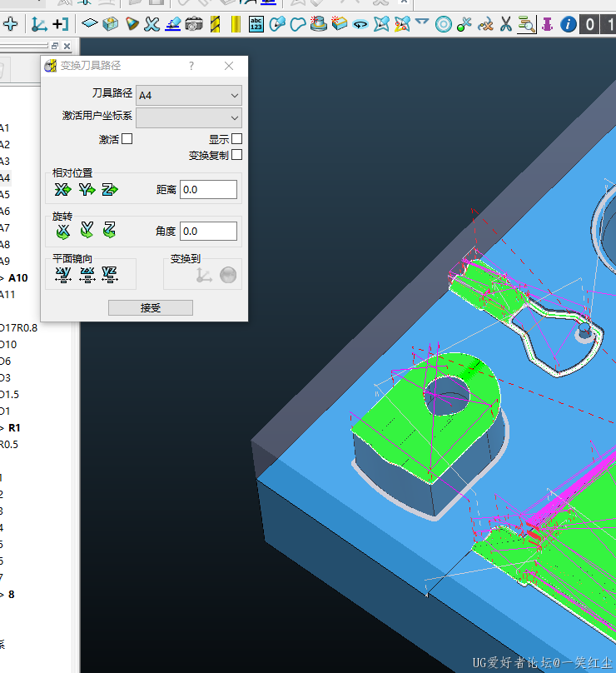Click the 距离 distance input field
This screenshot has width=616, height=673.
coord(208,189)
